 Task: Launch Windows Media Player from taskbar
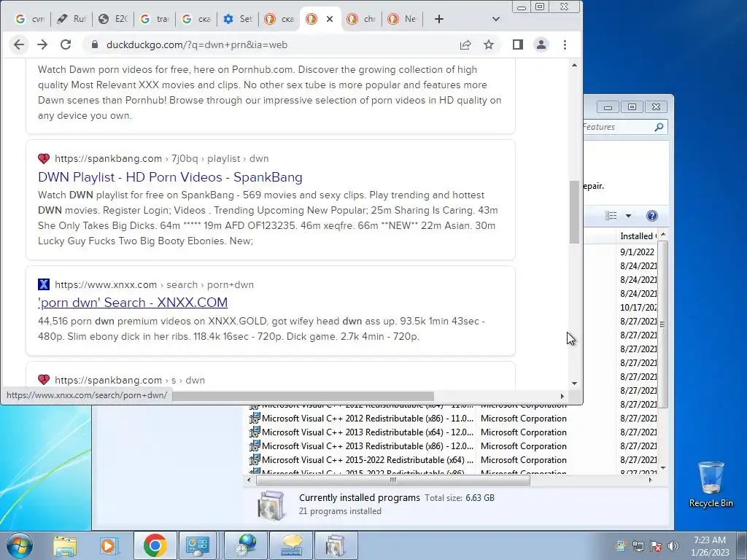coord(108,545)
